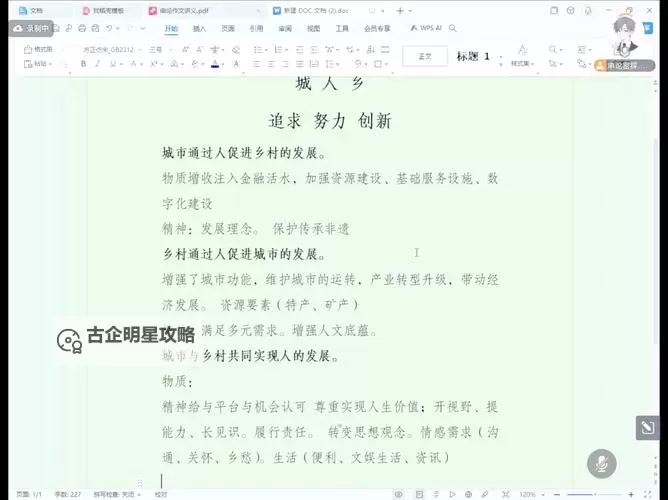This screenshot has height=500, width=668.
Task: Select the 正文 body text style
Action: [425, 56]
